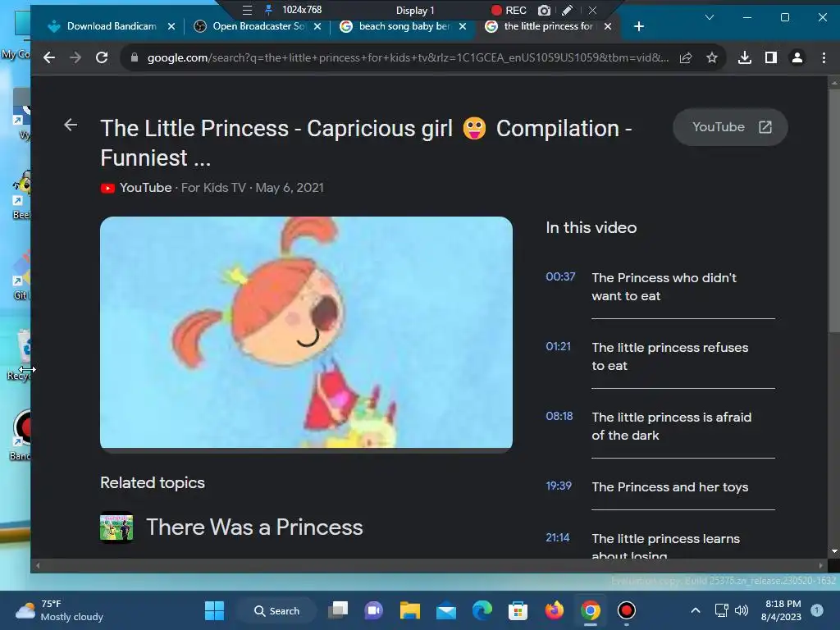Bookmark this page with the star icon

711,58
